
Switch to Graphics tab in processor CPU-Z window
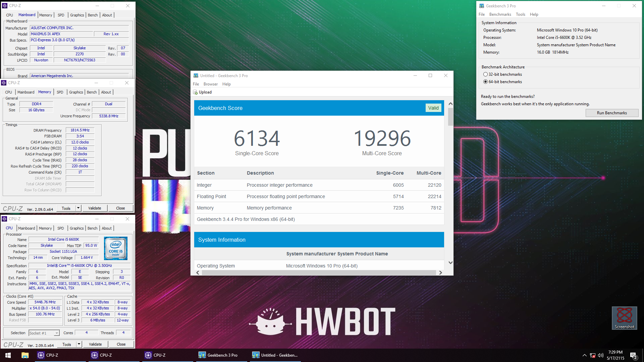[x=77, y=228]
